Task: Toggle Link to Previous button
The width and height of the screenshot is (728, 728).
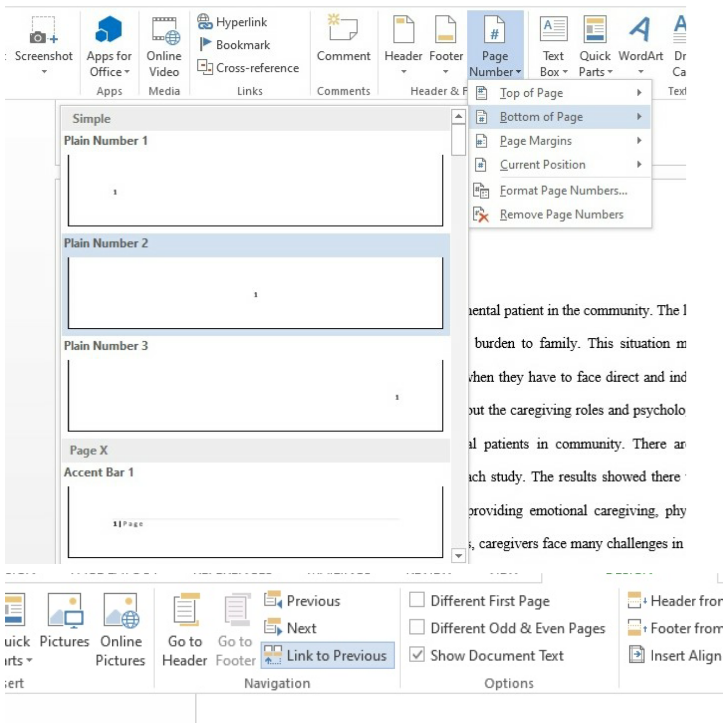Action: click(x=327, y=655)
